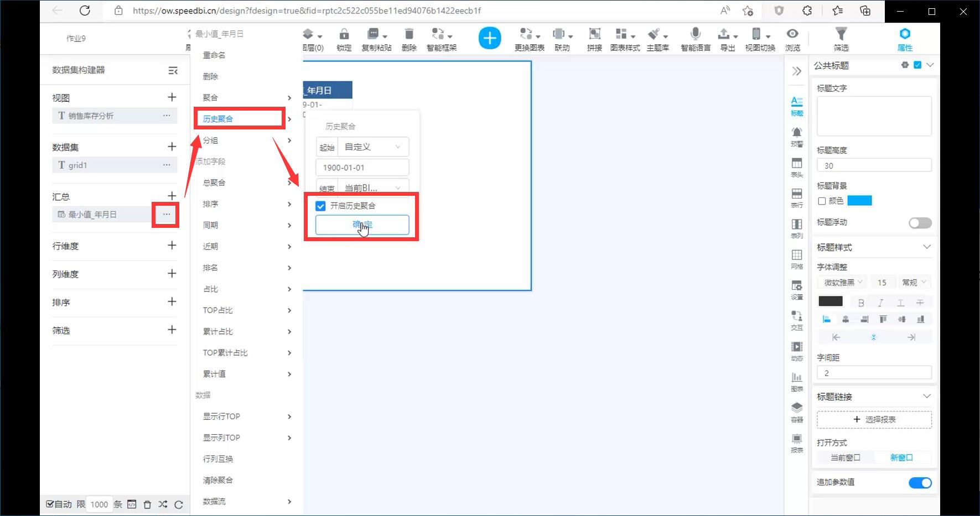Open the 起始 start type dropdown
The height and width of the screenshot is (516, 980).
click(373, 147)
